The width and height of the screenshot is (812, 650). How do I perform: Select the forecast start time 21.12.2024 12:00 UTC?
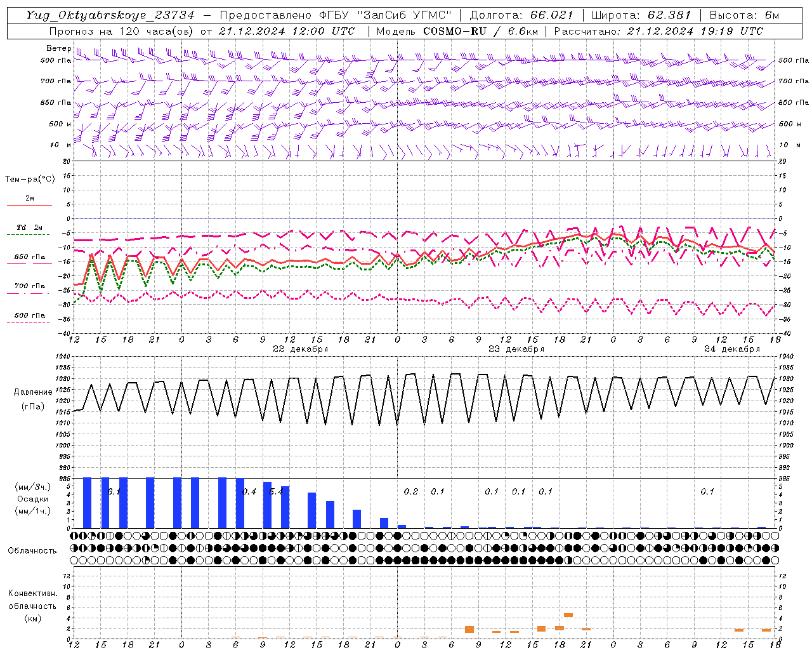(x=287, y=31)
